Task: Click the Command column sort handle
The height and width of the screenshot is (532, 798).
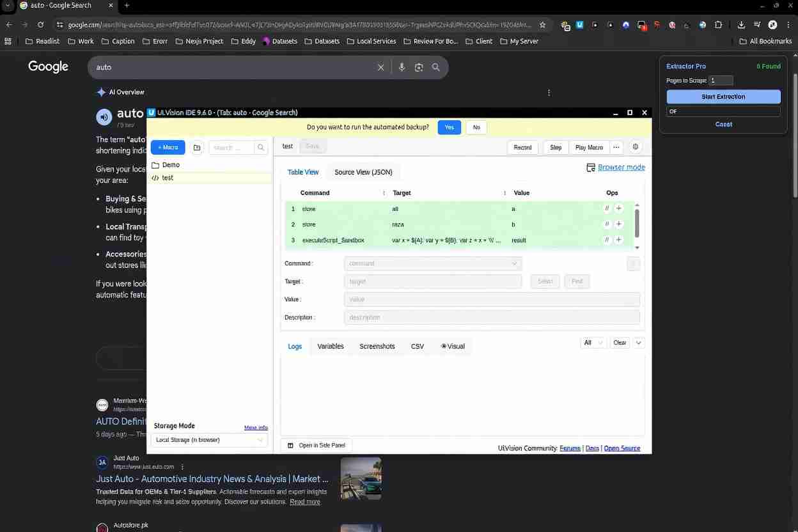Action: 384,193
